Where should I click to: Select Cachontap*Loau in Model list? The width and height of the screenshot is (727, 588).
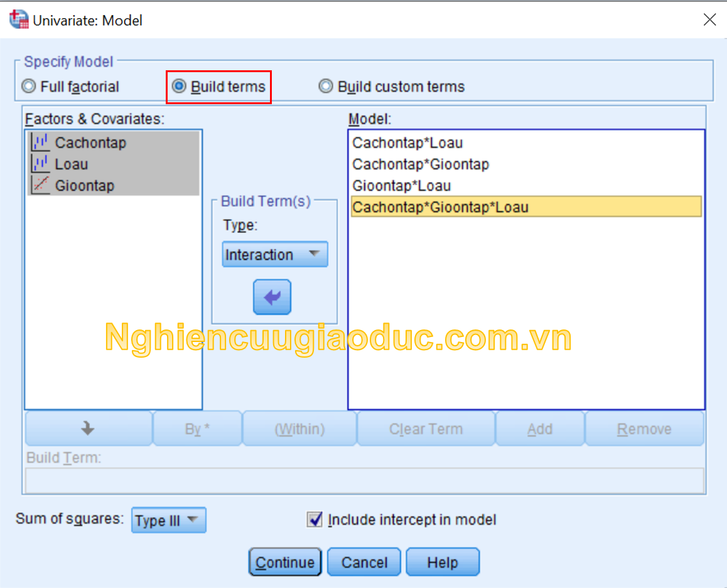[x=407, y=143]
